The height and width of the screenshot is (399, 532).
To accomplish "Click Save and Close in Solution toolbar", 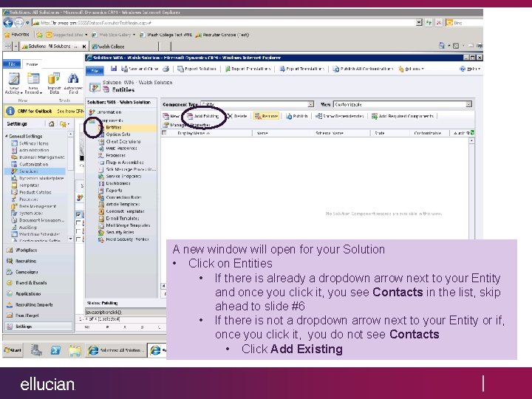I will 140,69.
